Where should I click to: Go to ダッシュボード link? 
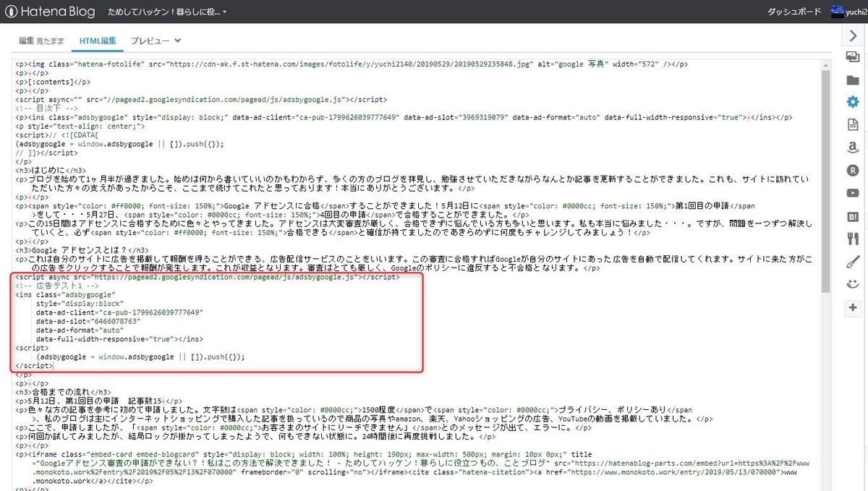[x=793, y=12]
